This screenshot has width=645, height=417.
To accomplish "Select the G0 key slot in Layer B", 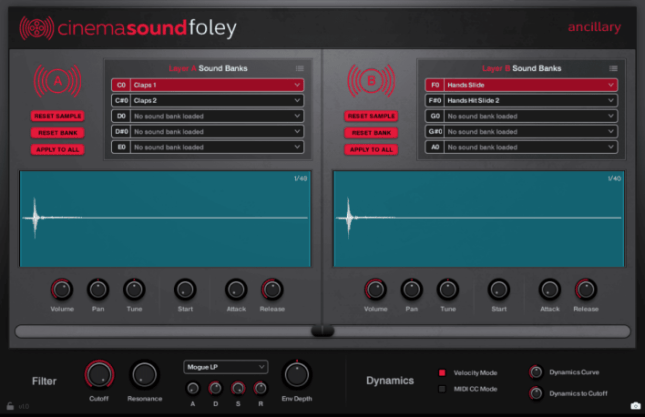I will click(435, 116).
